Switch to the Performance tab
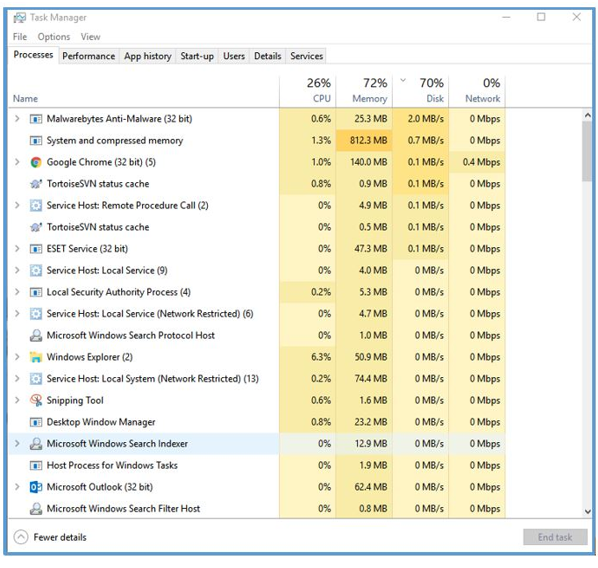 [x=88, y=56]
